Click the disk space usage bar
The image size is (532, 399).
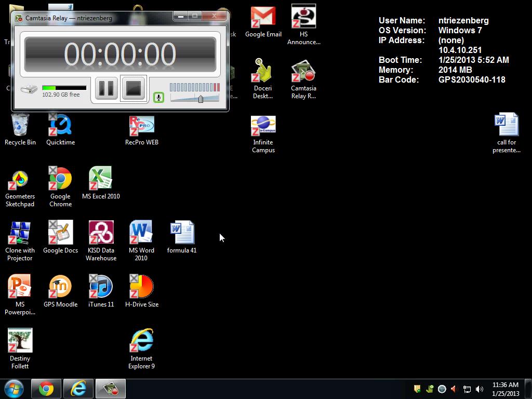pos(64,88)
